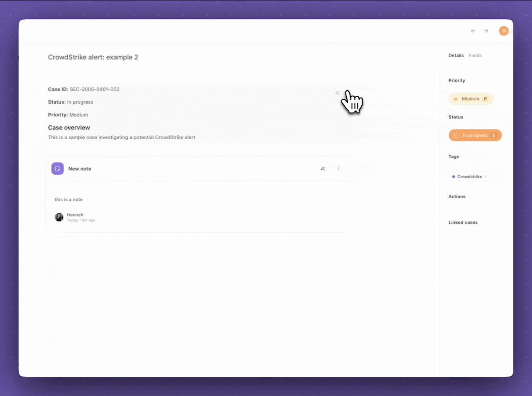Click the author name Hannah

(x=75, y=215)
